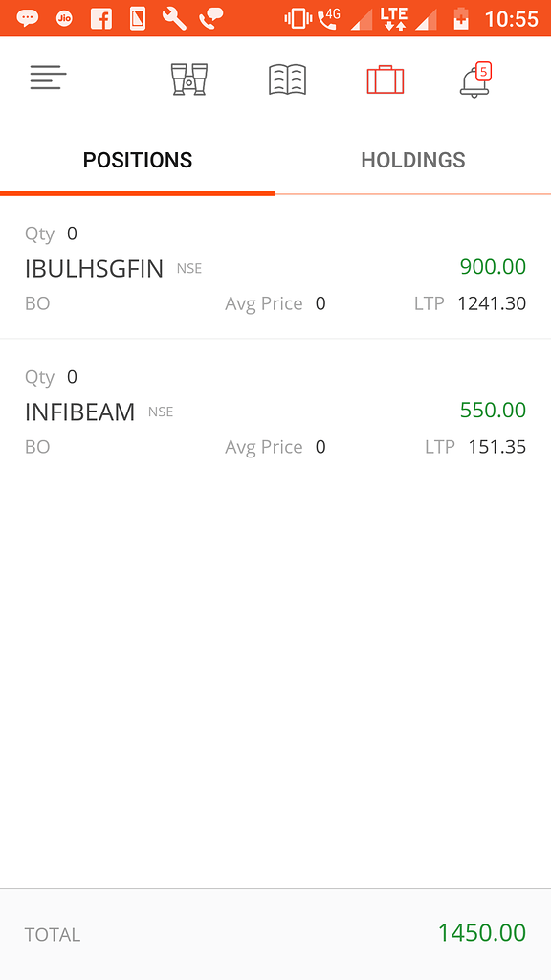Tap the wrench icon in status bar
Viewport: 551px width, 980px height.
click(174, 19)
